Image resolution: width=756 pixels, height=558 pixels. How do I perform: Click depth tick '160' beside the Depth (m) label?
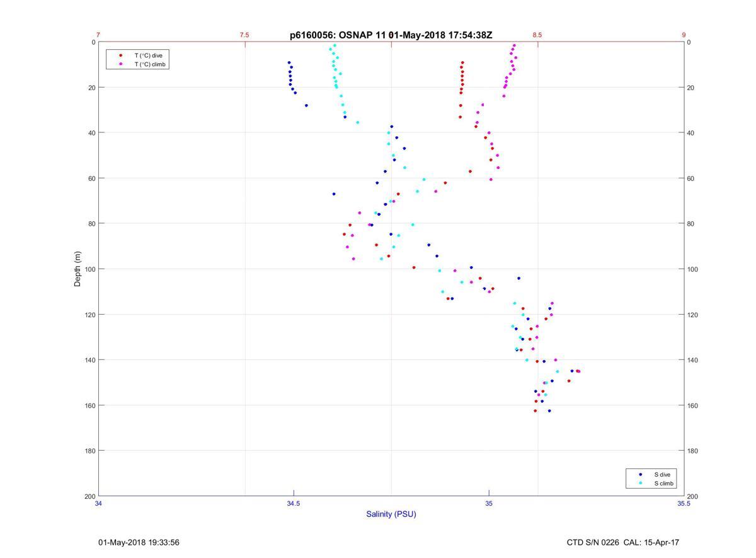(x=89, y=405)
